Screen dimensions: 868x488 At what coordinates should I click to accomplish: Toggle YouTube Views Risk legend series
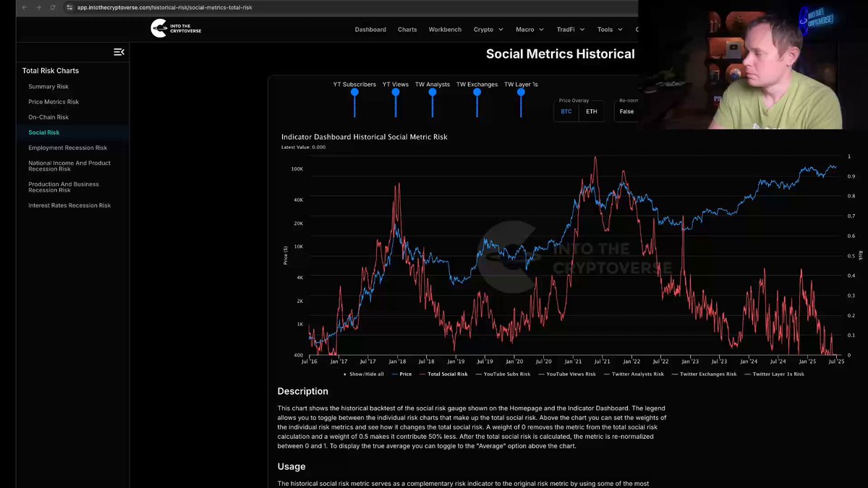click(x=566, y=374)
